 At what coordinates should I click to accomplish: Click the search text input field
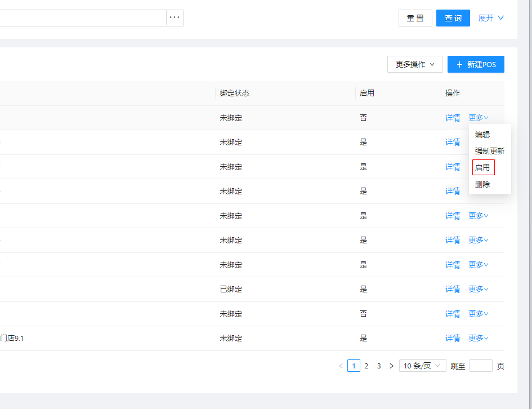click(x=83, y=17)
